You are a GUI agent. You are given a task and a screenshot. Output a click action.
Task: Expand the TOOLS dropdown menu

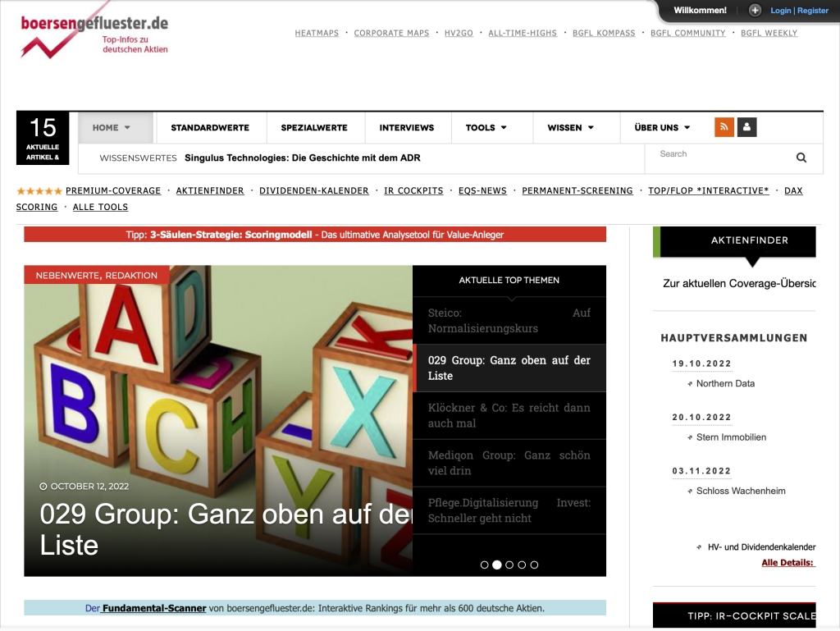click(x=486, y=128)
